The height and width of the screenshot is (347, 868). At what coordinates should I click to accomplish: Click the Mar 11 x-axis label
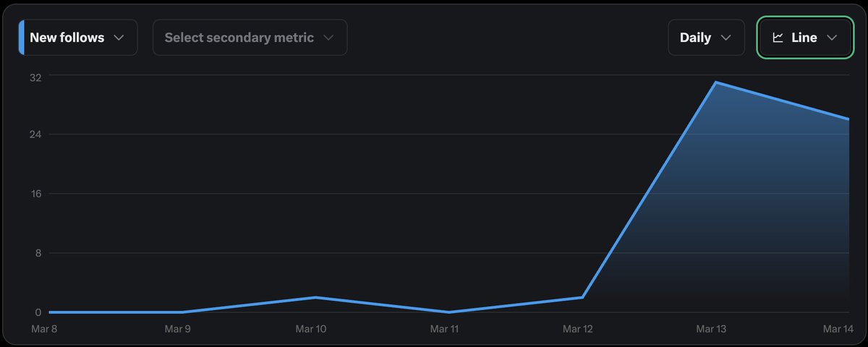444,329
